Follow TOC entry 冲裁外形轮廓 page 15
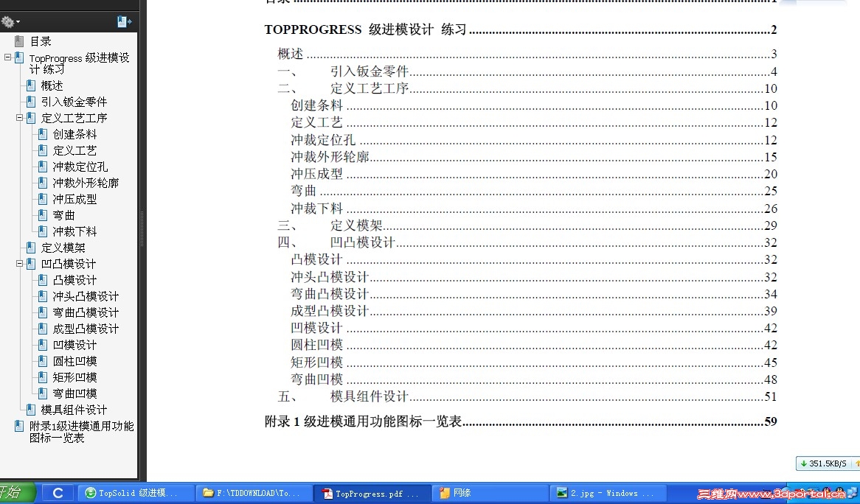The width and height of the screenshot is (860, 504). [534, 157]
